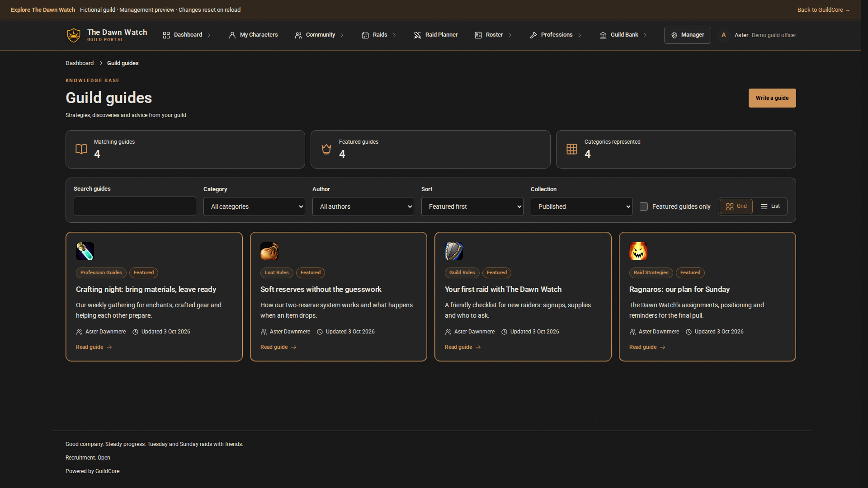Open the Dashboard nav item
The width and height of the screenshot is (868, 488).
(x=183, y=35)
